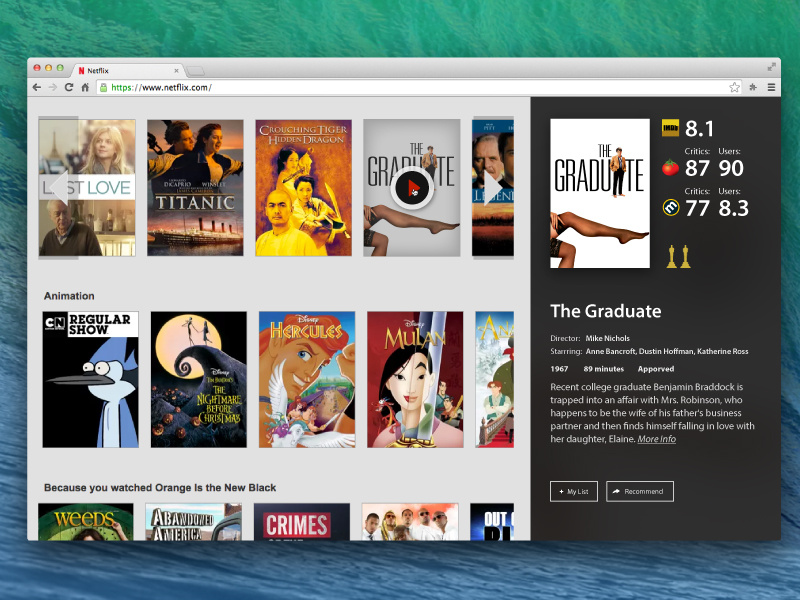This screenshot has height=600, width=800.
Task: Open the extensions puzzle icon
Action: pos(753,87)
